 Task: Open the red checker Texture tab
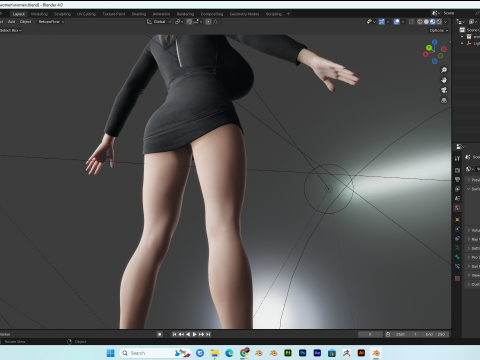pos(457,278)
